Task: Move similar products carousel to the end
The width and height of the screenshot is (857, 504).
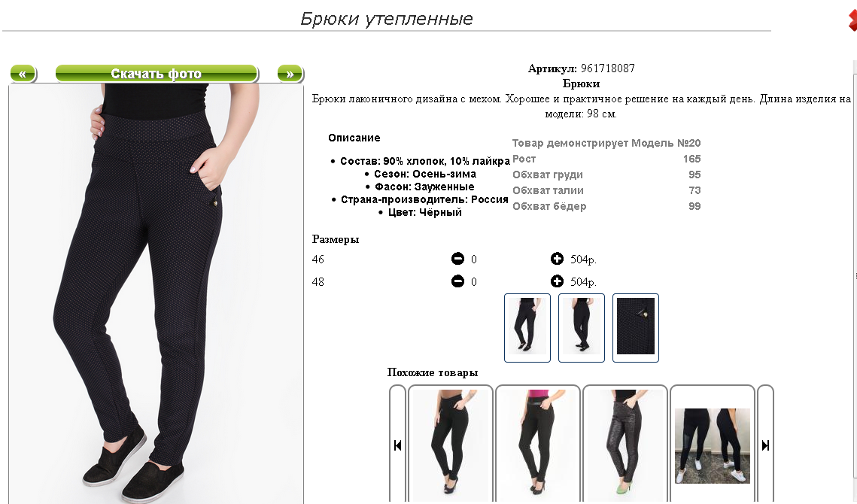Action: pos(765,445)
